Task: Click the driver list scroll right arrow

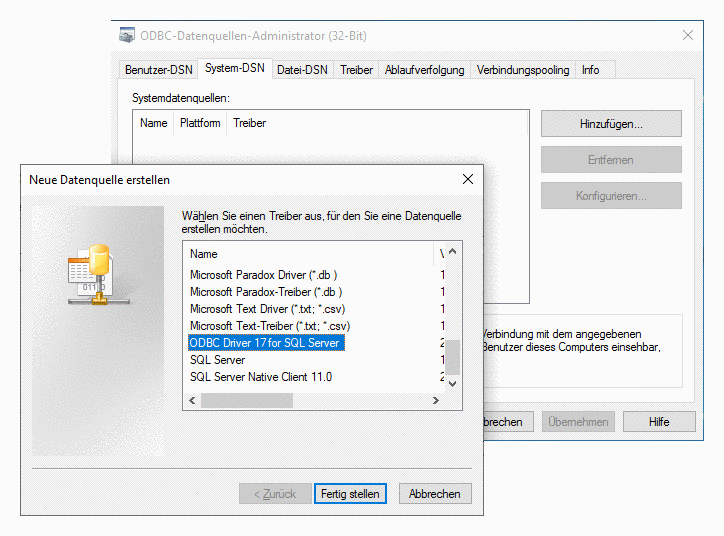Action: click(435, 400)
